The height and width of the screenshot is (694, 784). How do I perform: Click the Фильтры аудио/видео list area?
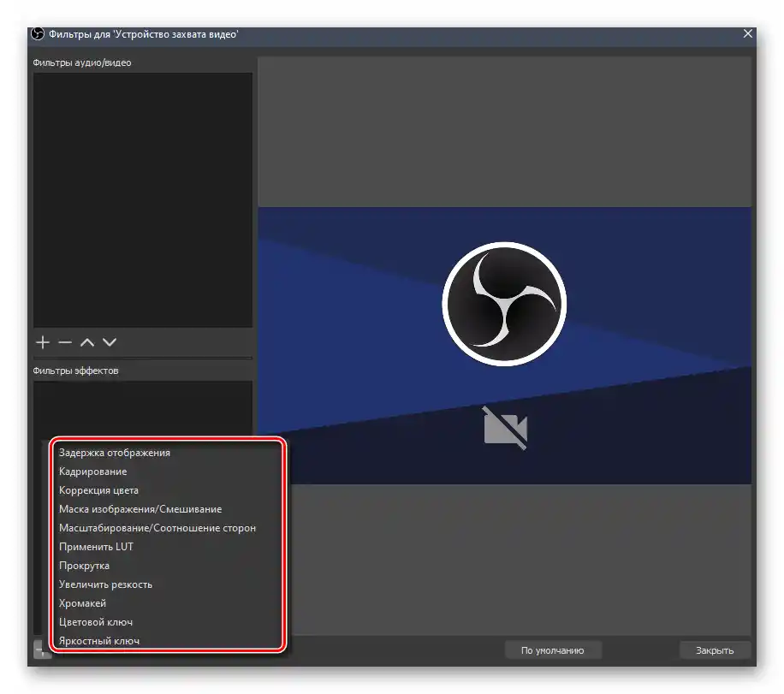[x=143, y=200]
